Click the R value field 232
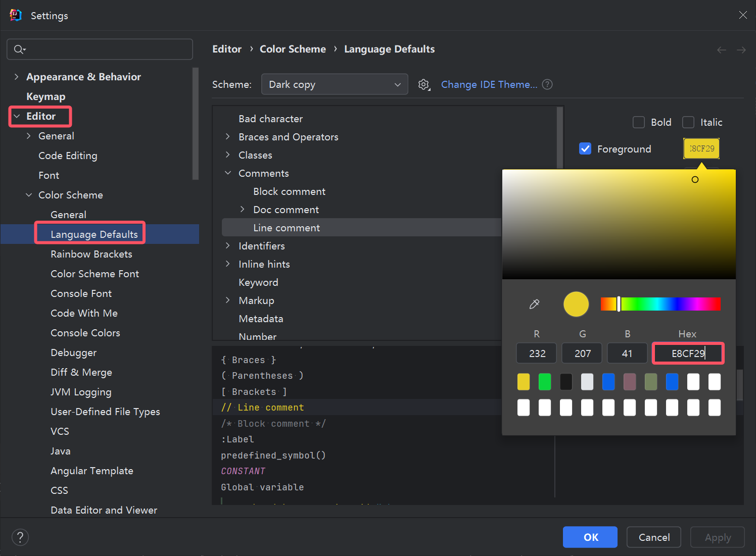Screen dimensions: 756x556 537,353
